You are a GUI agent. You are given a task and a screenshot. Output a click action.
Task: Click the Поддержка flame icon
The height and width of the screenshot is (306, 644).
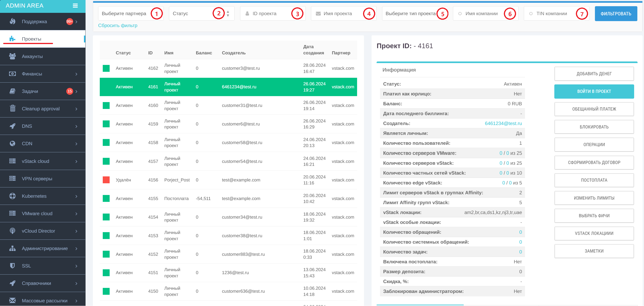[x=12, y=22]
